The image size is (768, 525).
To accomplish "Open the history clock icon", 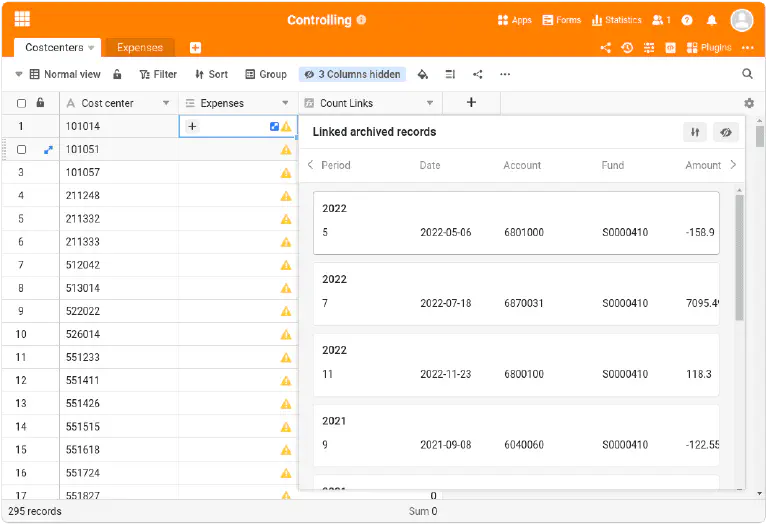I will click(x=627, y=48).
